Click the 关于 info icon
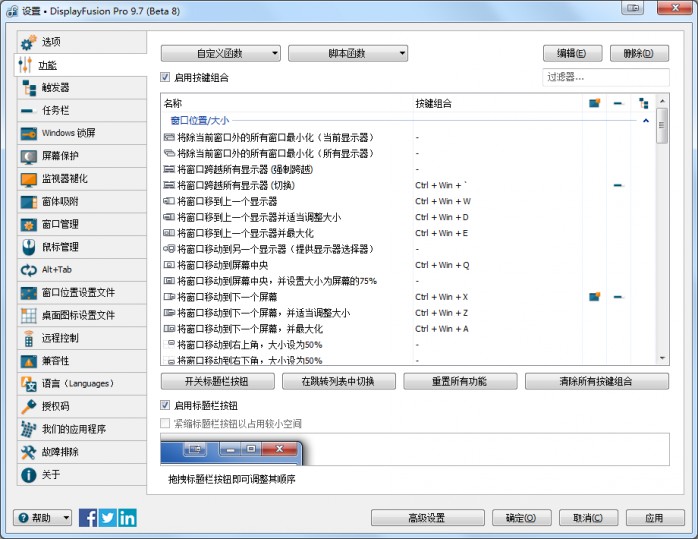This screenshot has height=539, width=698. (x=28, y=475)
